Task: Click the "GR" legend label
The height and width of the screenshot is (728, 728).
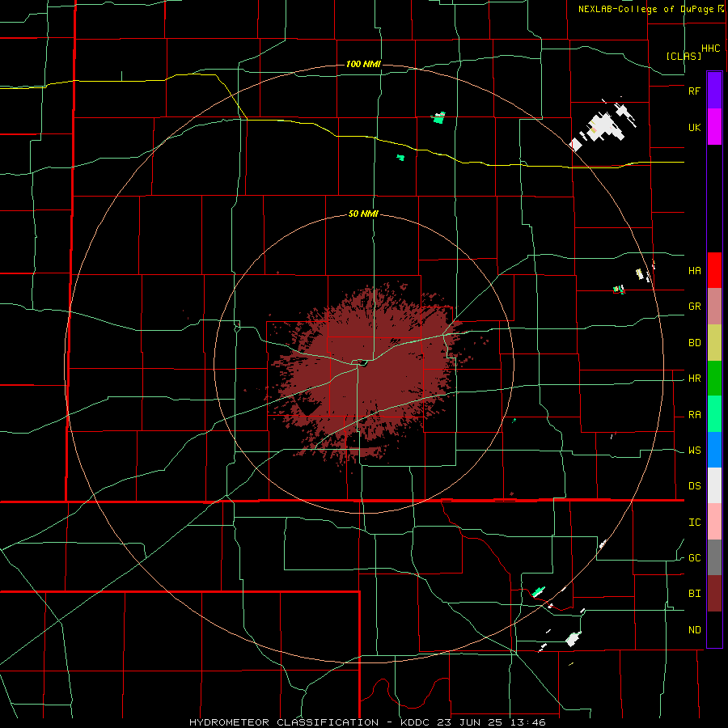Action: click(694, 307)
